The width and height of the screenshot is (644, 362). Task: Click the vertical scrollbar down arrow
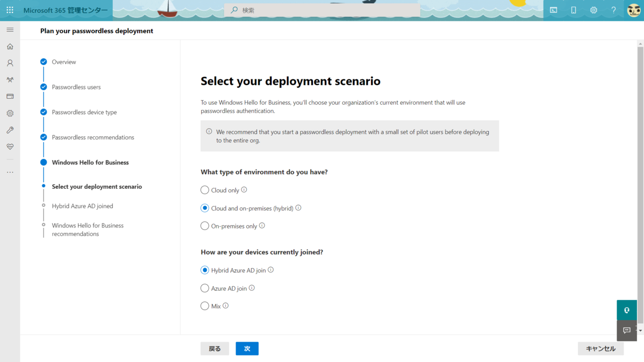(x=640, y=330)
